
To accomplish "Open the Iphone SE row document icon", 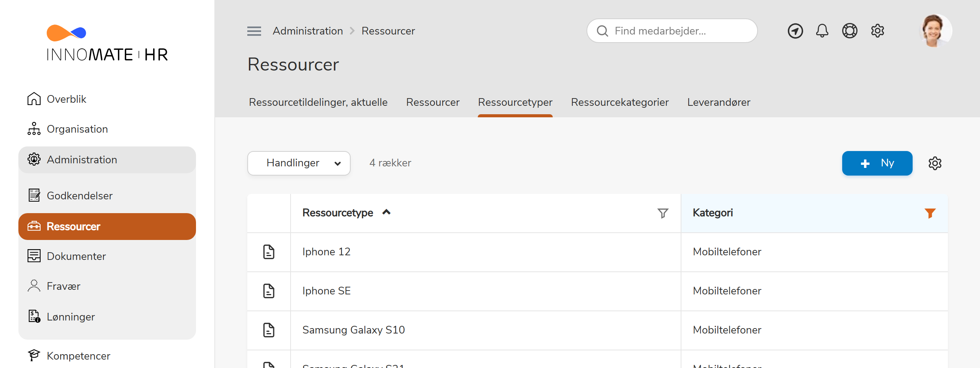I will point(269,291).
